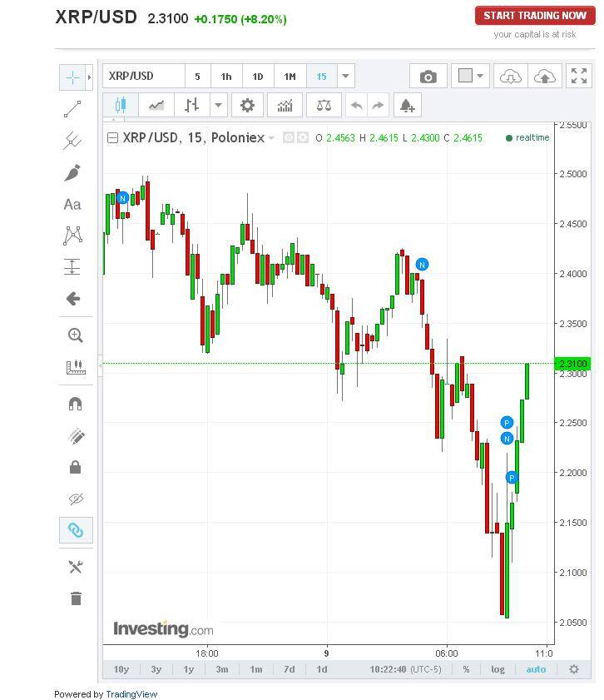Open chart style dropdown arrow

point(218,106)
